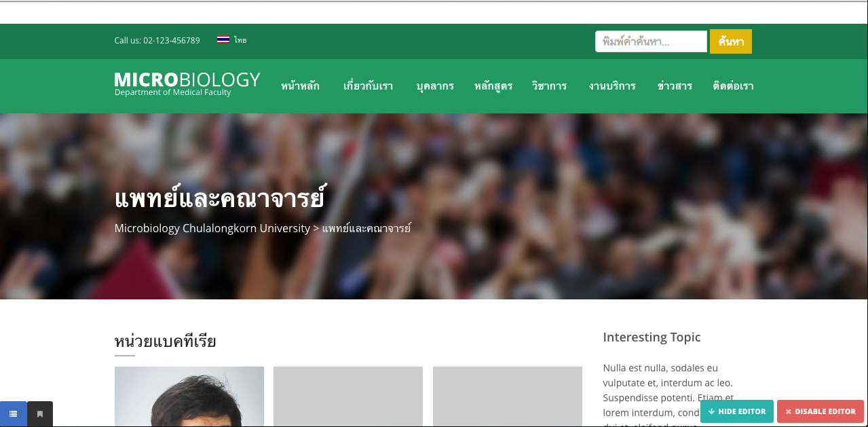Viewport: 868px width, 427px height.
Task: Click the yellow ค้นหา search button
Action: pos(731,41)
